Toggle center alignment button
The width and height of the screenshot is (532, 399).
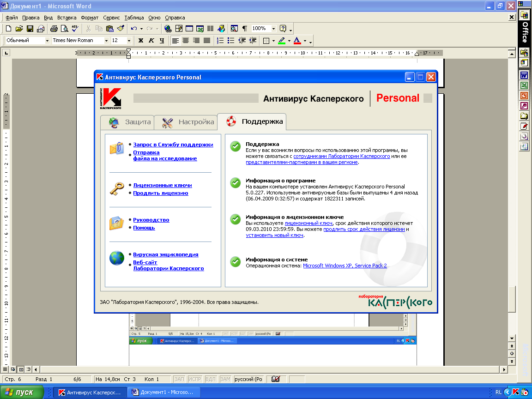click(x=186, y=41)
